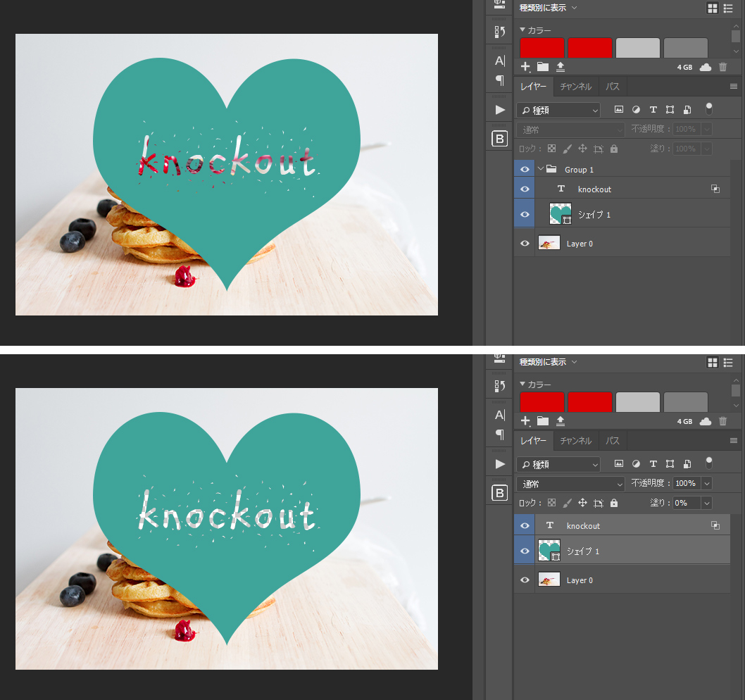Pick darker gray swatch in lower screenshot
The image size is (745, 700).
pos(686,402)
